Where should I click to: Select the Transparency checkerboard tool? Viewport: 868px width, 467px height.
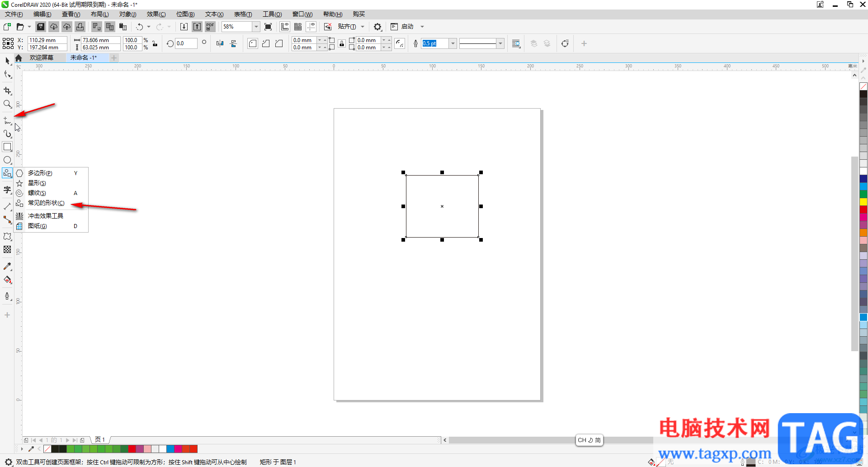click(x=7, y=249)
